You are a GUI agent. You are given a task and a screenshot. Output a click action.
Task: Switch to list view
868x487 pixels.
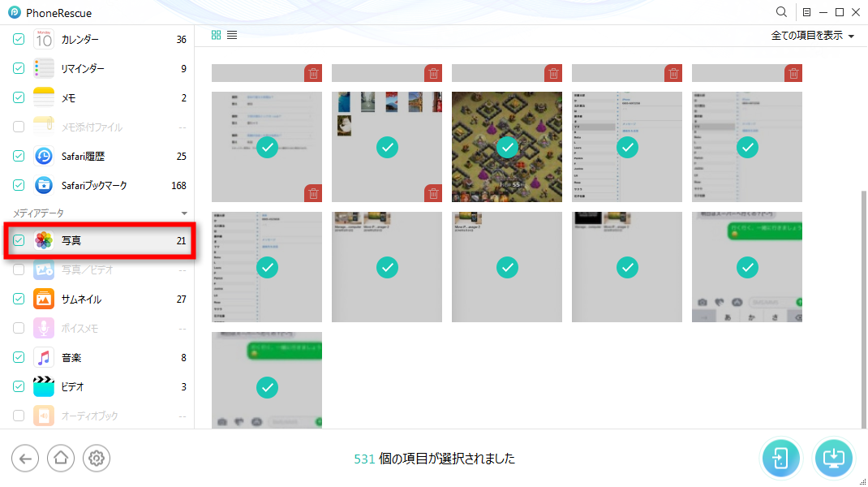point(232,35)
